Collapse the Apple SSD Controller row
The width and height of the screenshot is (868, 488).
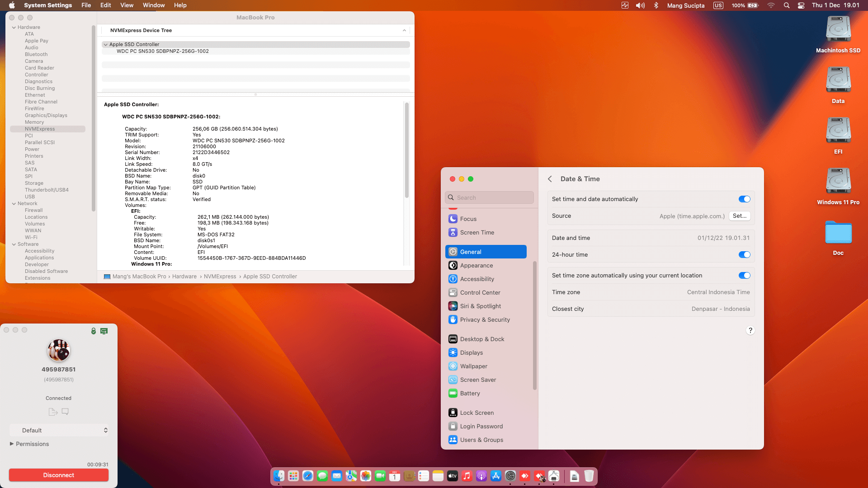coord(106,45)
